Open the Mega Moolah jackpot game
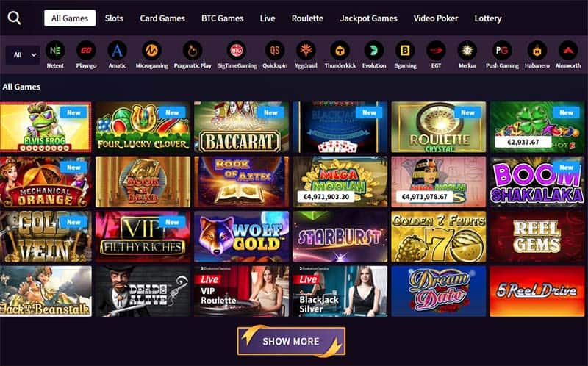 (340, 182)
